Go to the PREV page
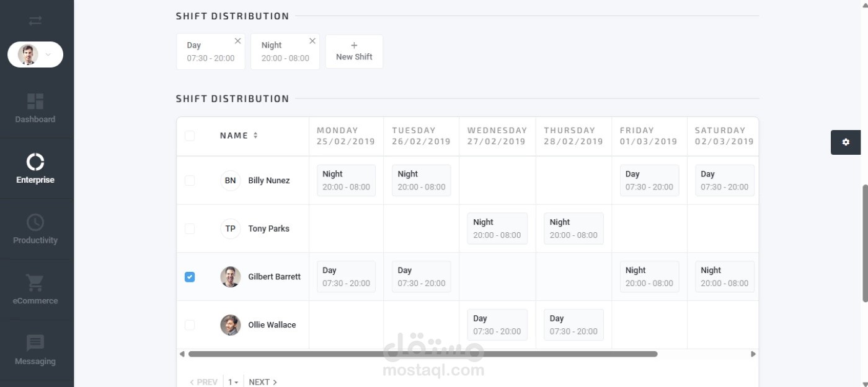 203,382
